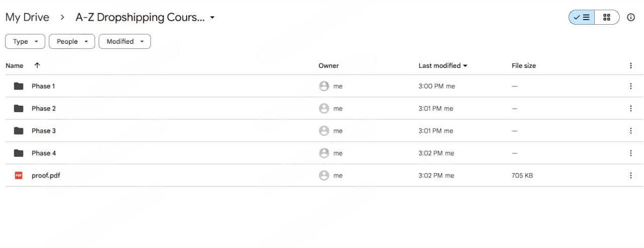The image size is (644, 248).
Task: Open more actions for Phase 1
Action: pos(630,86)
